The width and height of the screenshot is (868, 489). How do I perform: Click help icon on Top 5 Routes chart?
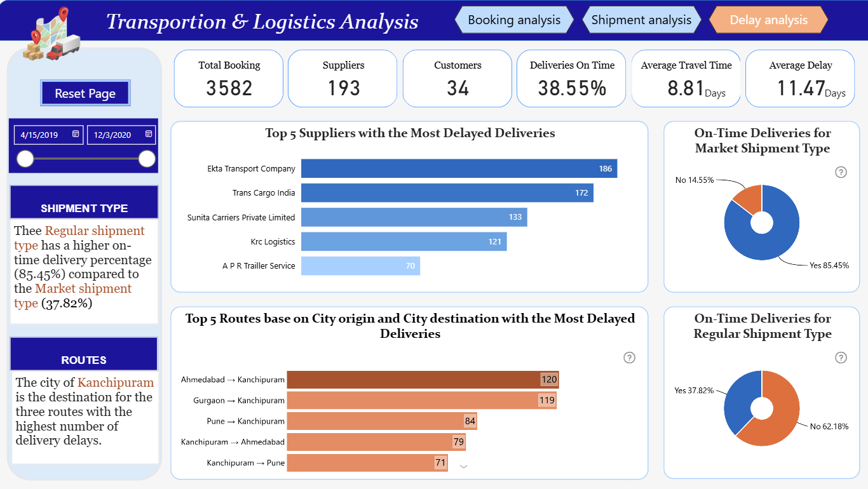(629, 358)
